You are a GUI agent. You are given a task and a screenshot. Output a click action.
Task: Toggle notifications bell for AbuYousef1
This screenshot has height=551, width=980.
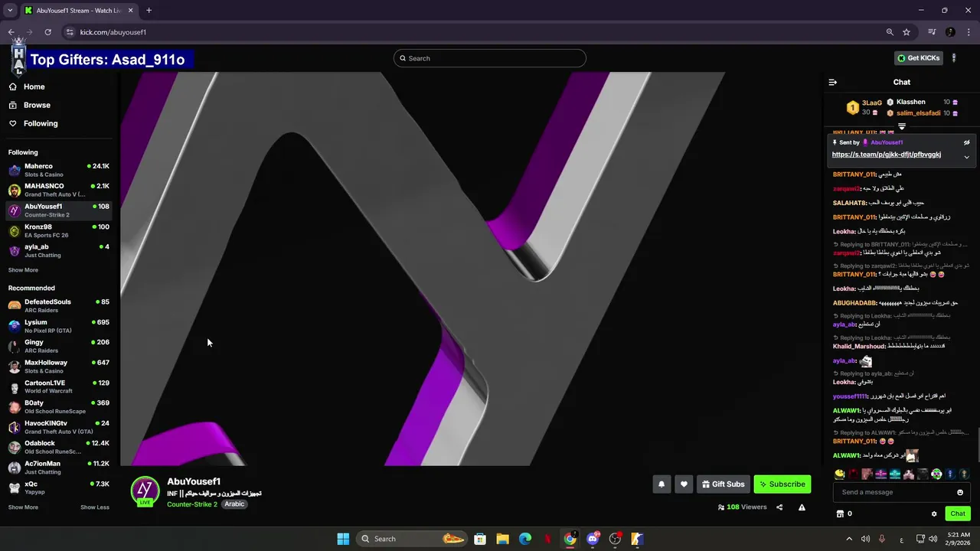coord(661,484)
